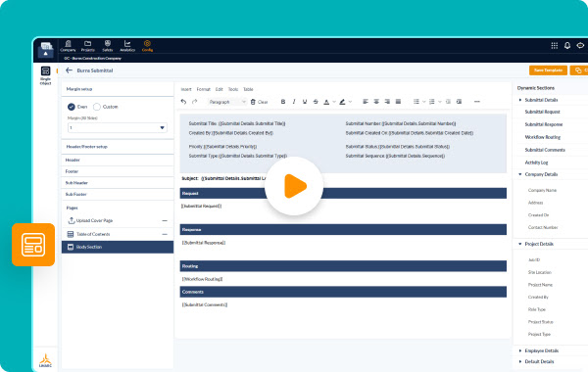
Task: Decrease the indent
Action: click(448, 102)
